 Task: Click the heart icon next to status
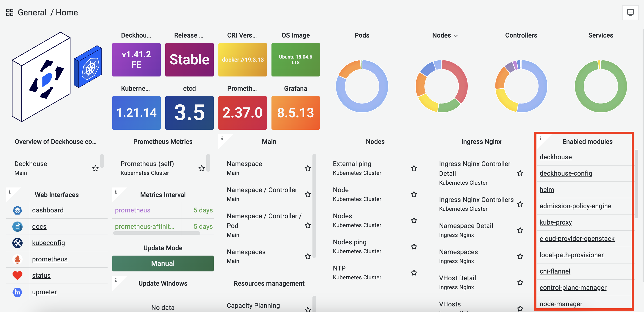point(17,275)
